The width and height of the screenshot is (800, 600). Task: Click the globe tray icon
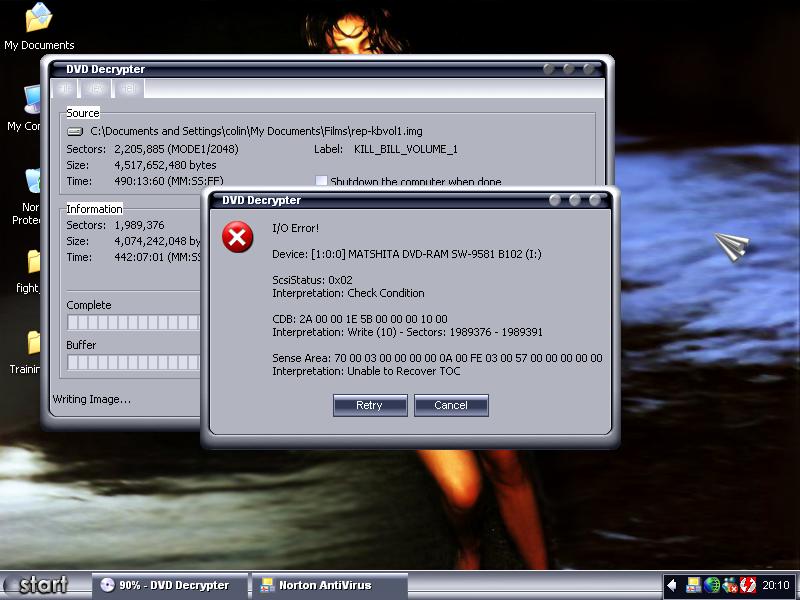coord(712,585)
